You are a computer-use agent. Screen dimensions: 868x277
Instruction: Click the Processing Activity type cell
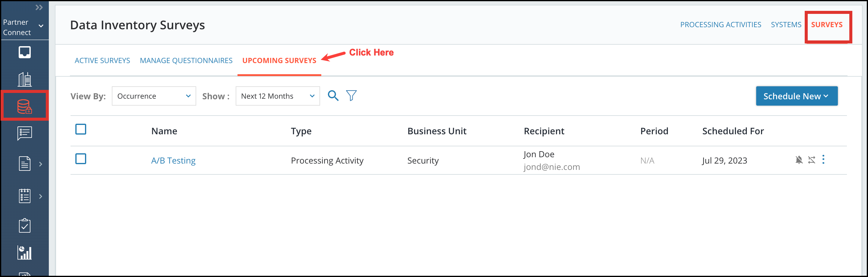pyautogui.click(x=327, y=161)
